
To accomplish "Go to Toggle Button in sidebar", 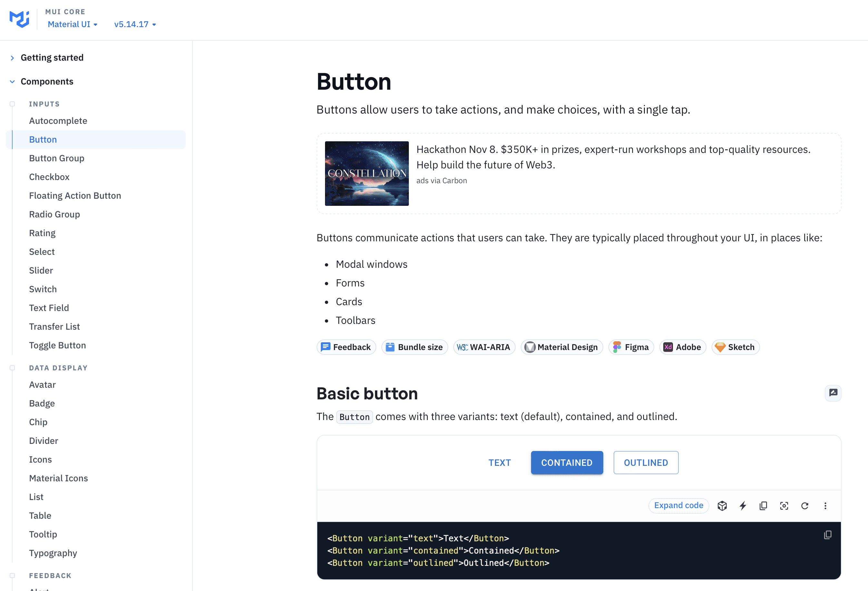I will 57,345.
